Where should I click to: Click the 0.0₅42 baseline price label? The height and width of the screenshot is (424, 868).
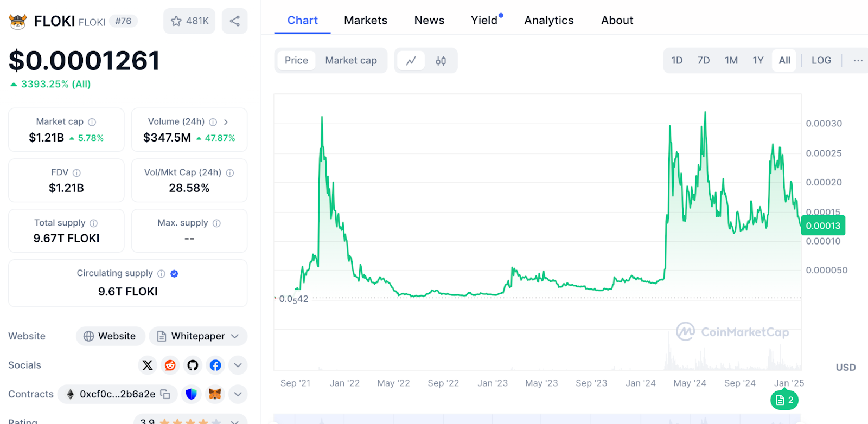(x=293, y=299)
